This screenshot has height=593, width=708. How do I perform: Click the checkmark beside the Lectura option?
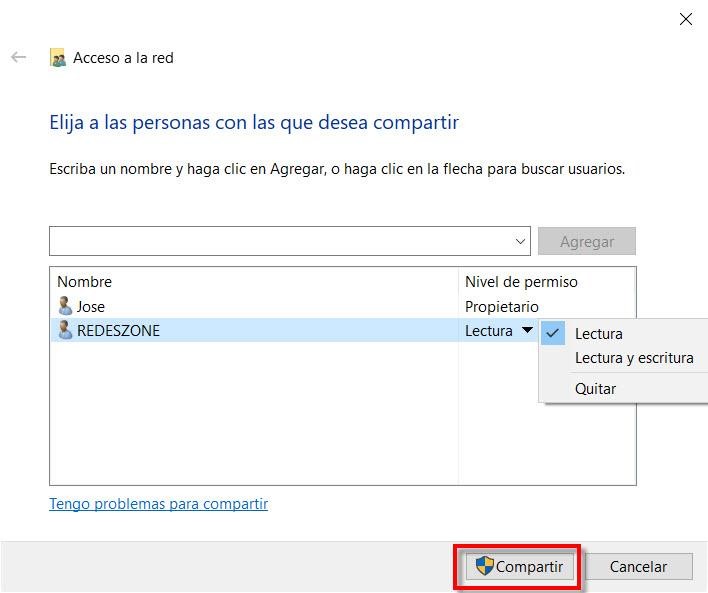click(x=552, y=334)
